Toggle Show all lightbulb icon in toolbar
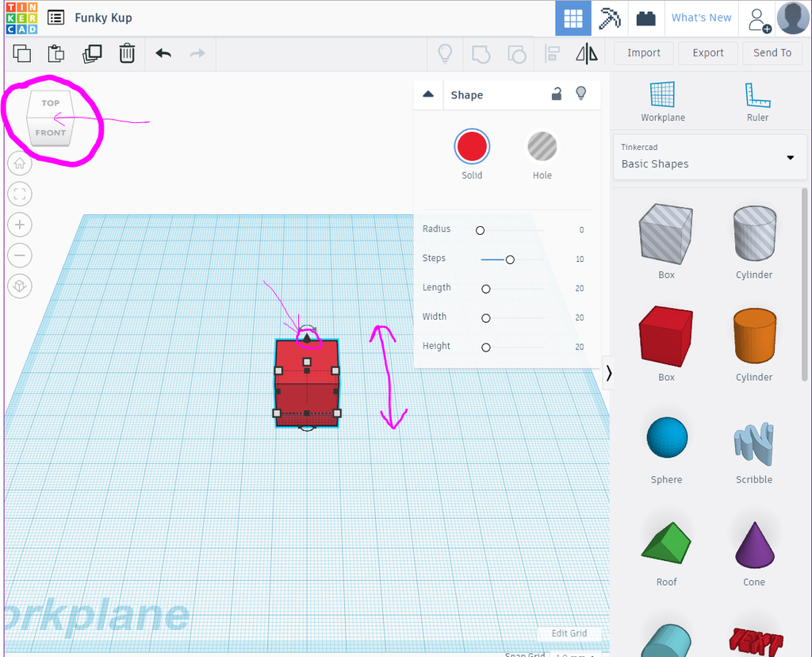This screenshot has height=657, width=812. click(x=446, y=53)
